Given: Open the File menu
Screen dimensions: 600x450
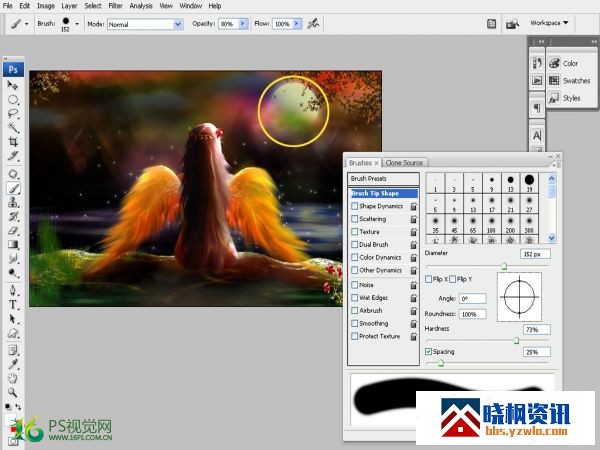Looking at the screenshot, I should pyautogui.click(x=8, y=6).
